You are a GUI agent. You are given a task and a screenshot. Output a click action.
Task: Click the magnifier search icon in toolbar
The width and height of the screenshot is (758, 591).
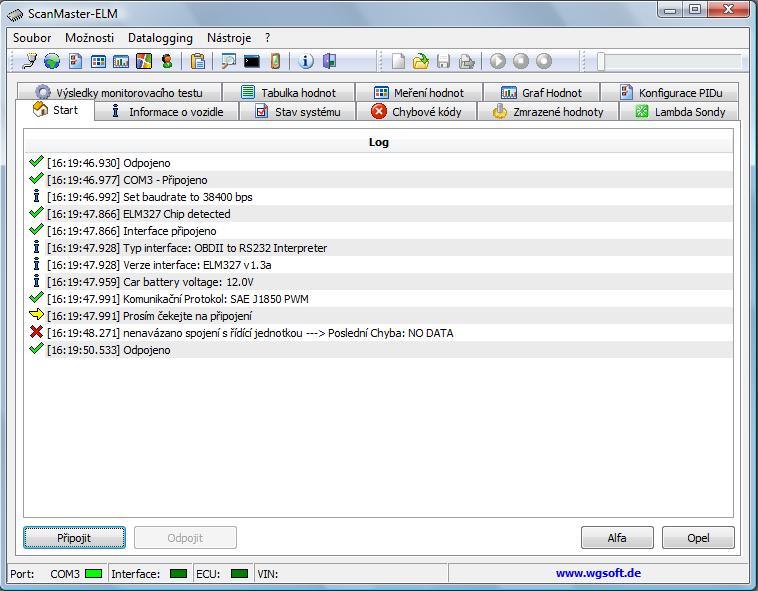(x=229, y=61)
